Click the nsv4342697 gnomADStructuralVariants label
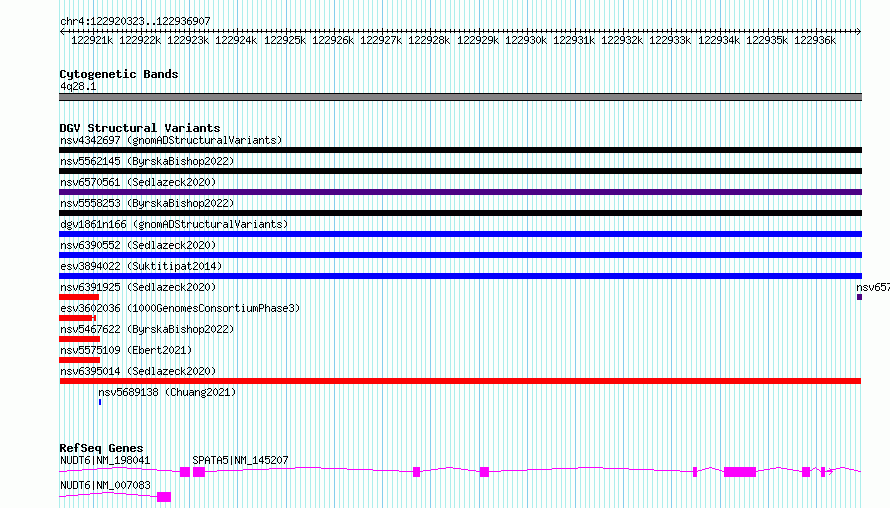 point(171,140)
